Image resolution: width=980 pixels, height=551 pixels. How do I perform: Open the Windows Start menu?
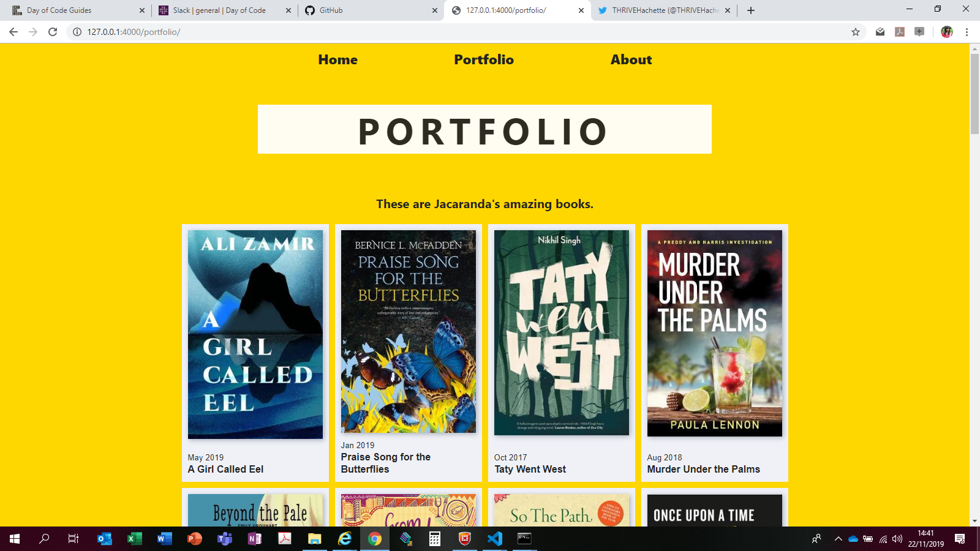tap(15, 539)
